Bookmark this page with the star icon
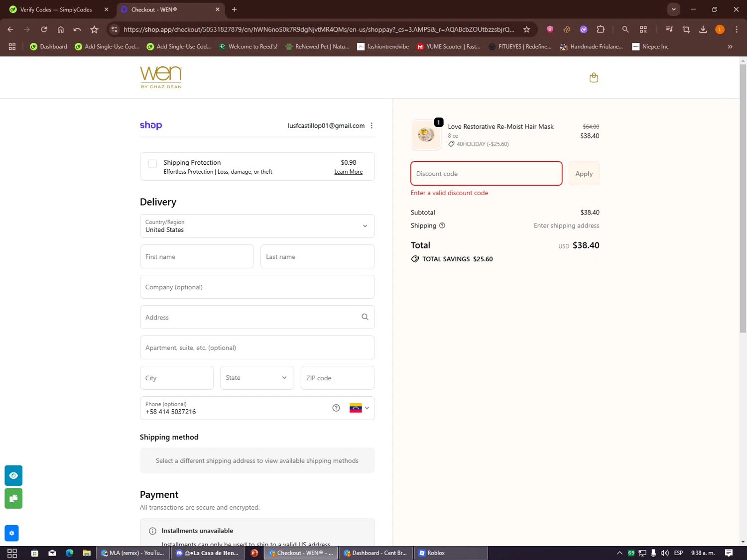The width and height of the screenshot is (747, 560). coord(526,29)
